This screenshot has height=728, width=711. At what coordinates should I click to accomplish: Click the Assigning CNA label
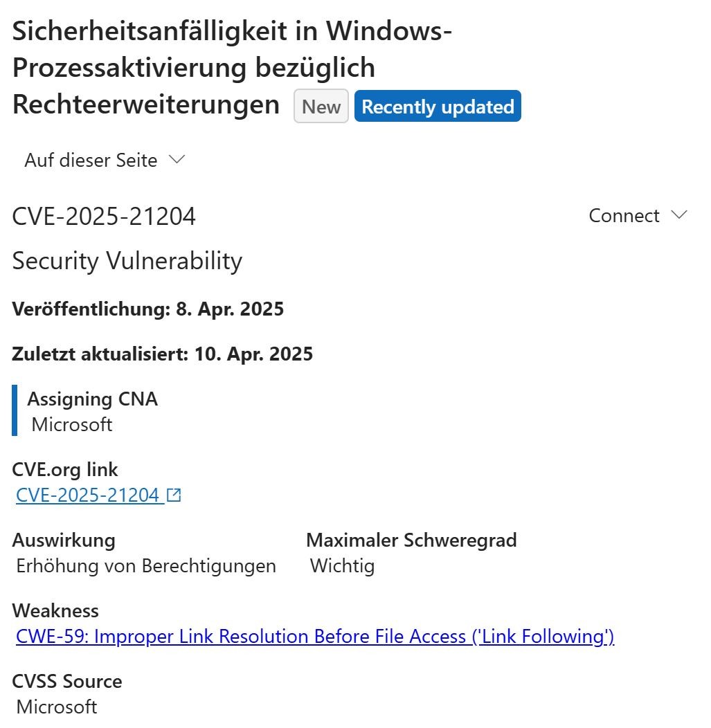(92, 399)
